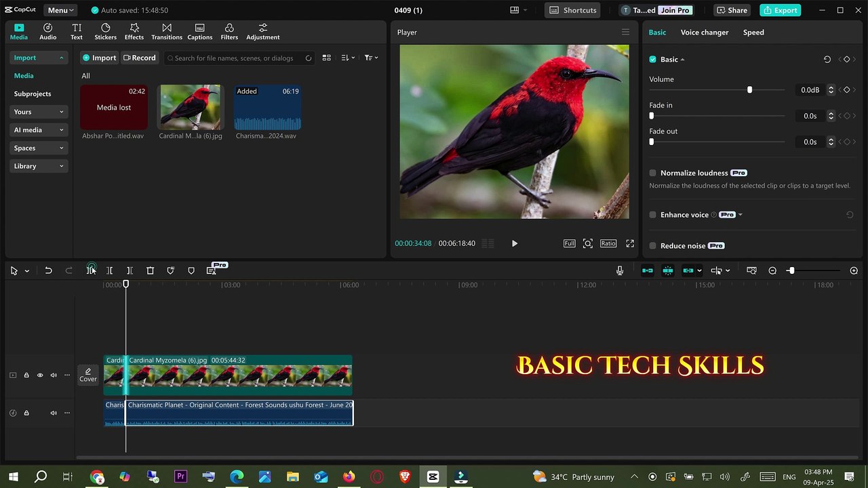Reset the Basic audio settings
The image size is (868, 488).
click(x=827, y=60)
